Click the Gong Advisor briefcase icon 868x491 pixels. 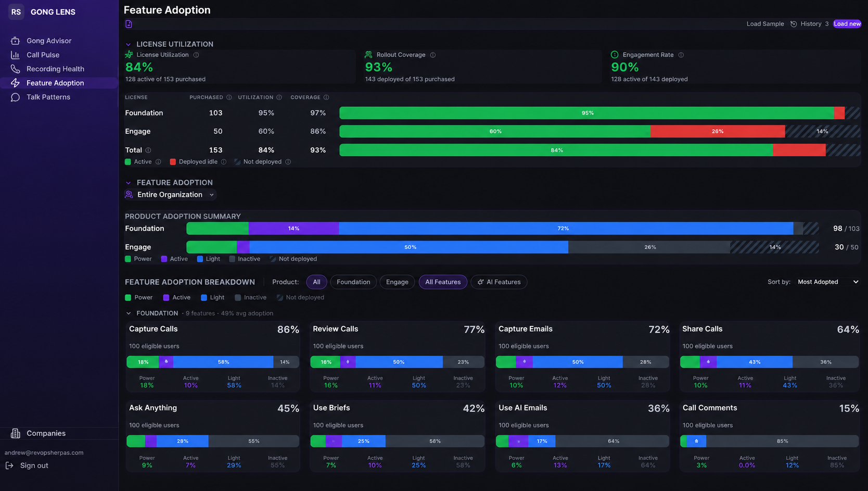click(15, 41)
